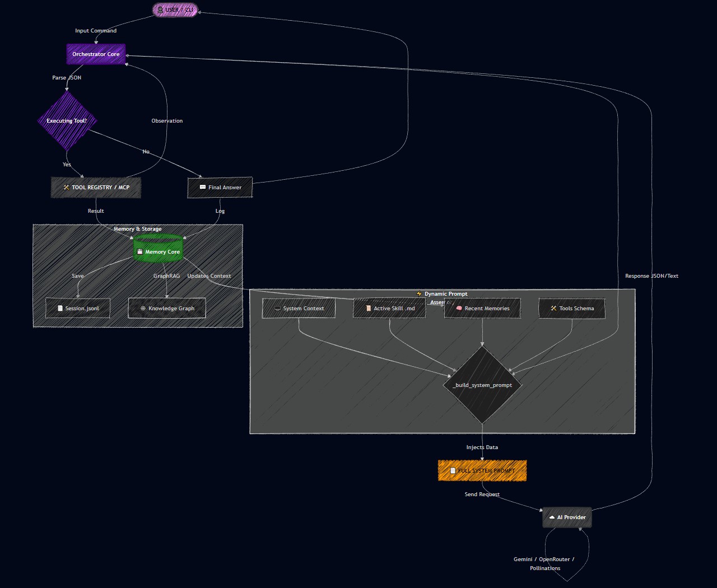The height and width of the screenshot is (588, 717).
Task: Click the Save edge label
Action: (x=78, y=276)
